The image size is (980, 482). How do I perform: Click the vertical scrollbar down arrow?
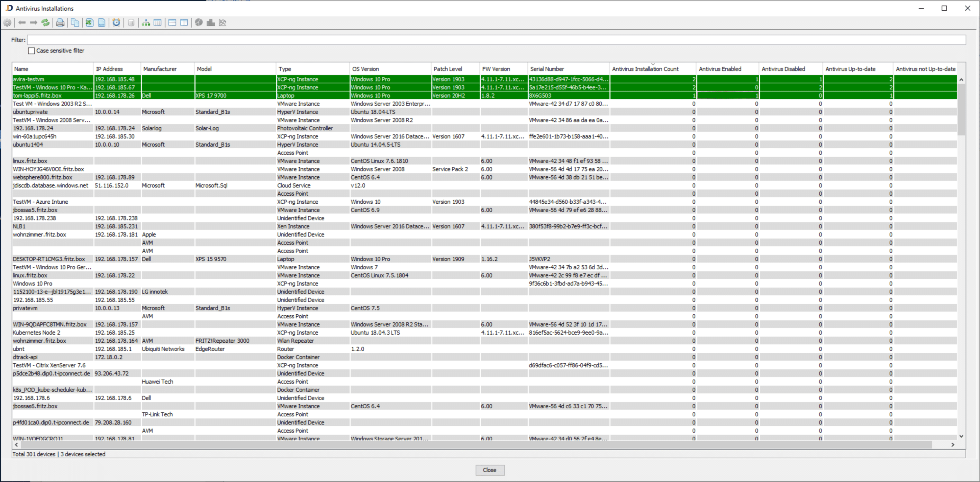[961, 436]
